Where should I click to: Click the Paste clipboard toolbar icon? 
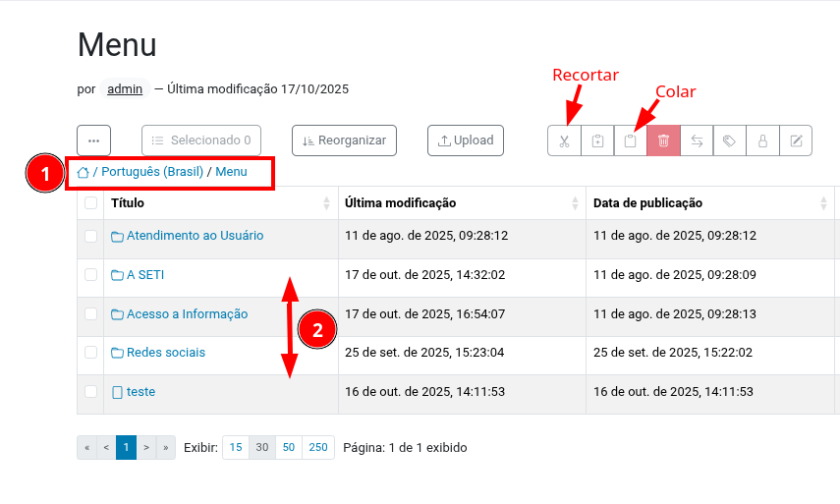point(631,140)
